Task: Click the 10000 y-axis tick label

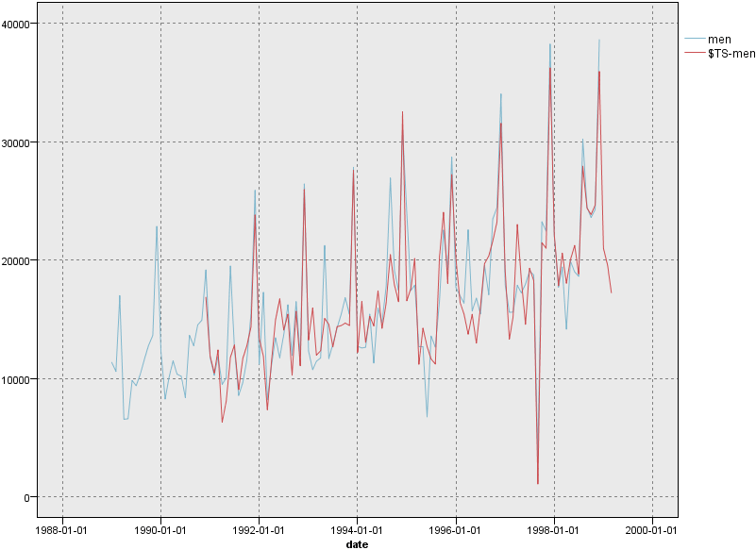Action: [18, 379]
